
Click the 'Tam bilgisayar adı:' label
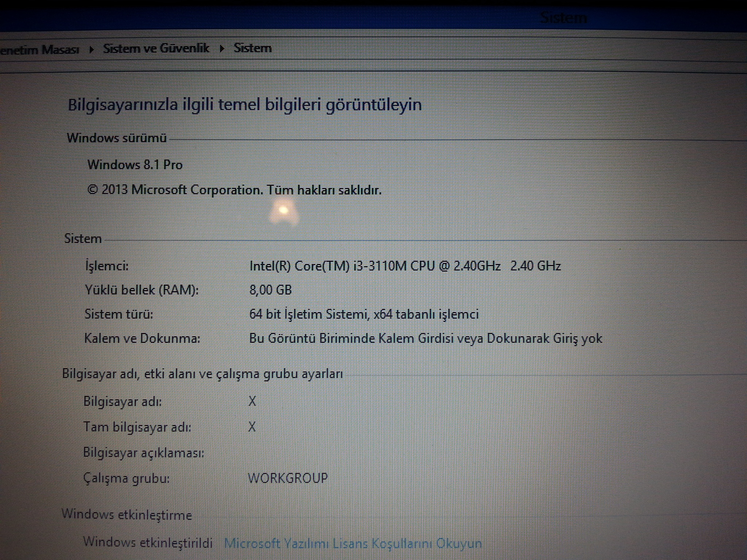tap(137, 427)
